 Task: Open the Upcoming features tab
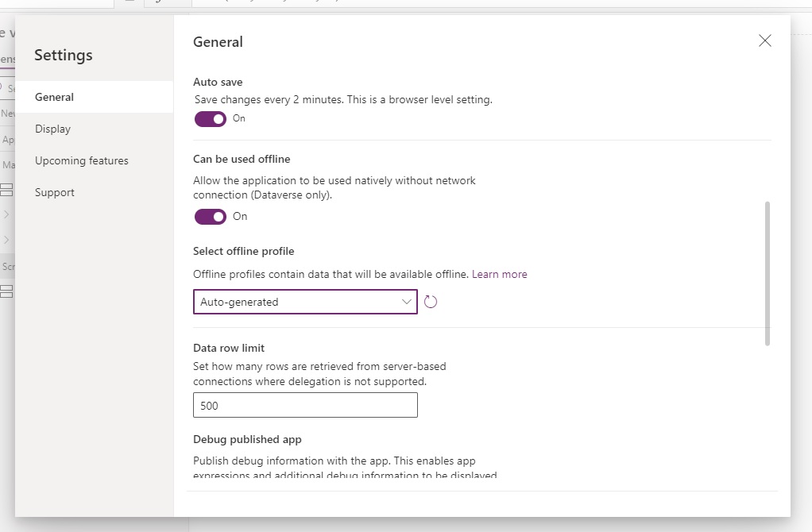coord(82,160)
